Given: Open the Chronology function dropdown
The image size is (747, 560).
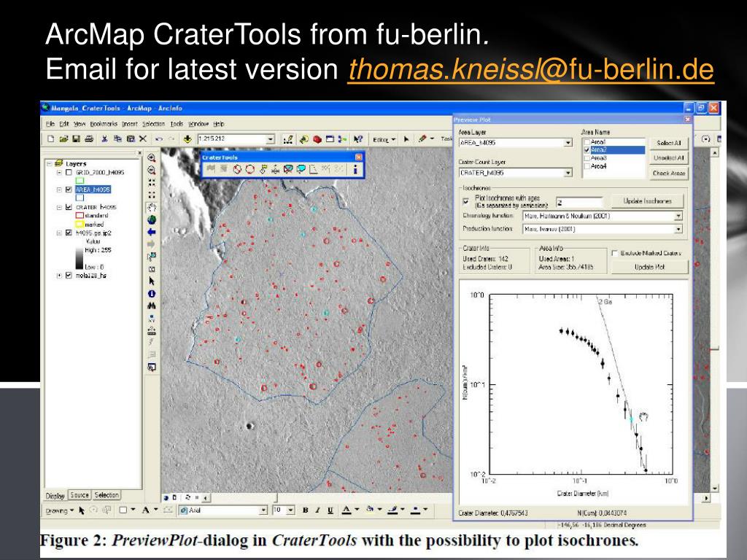Looking at the screenshot, I should 678,216.
